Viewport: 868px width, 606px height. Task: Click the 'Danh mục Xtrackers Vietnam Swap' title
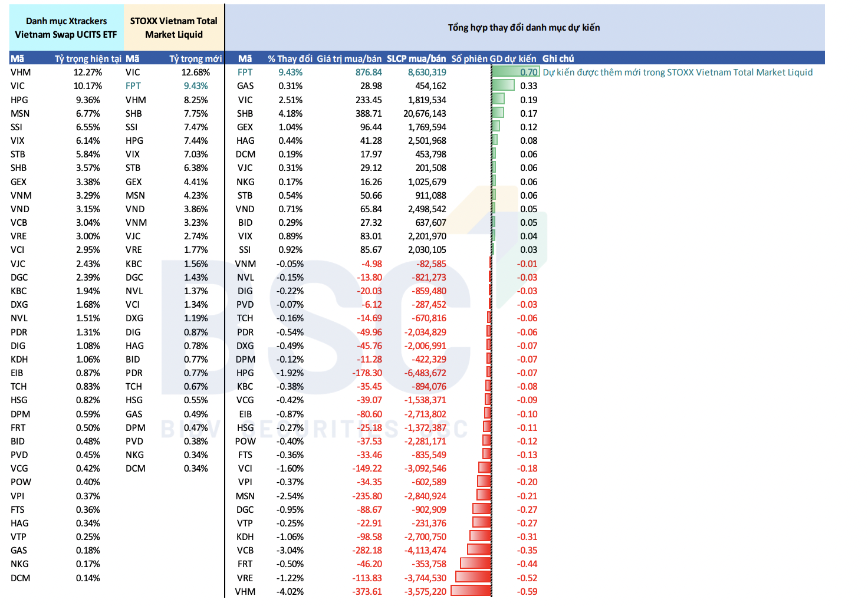click(66, 28)
